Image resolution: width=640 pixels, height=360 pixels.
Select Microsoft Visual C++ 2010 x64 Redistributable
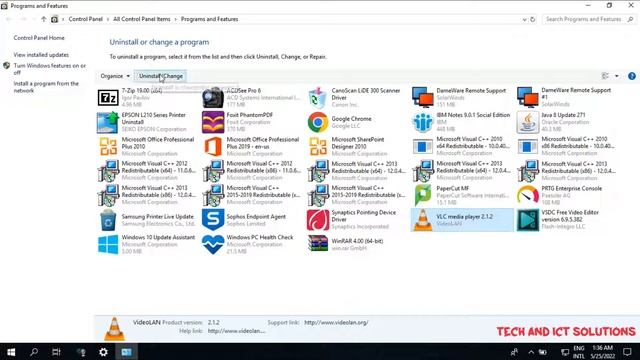click(462, 146)
